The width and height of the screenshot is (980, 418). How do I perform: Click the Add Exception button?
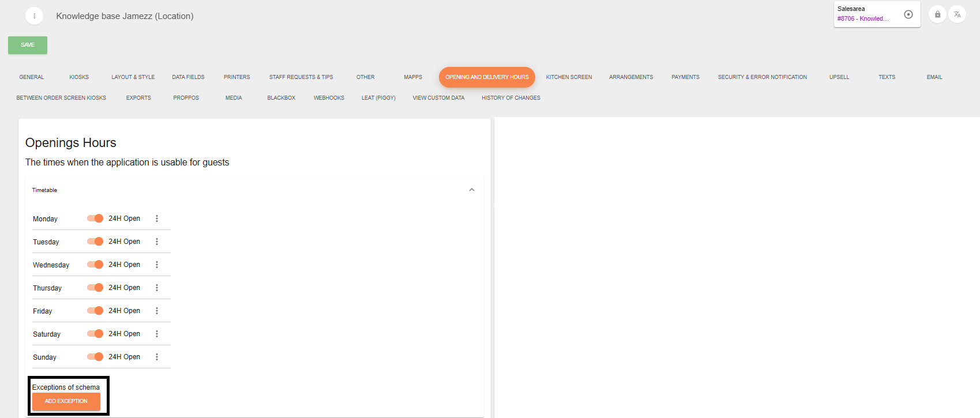66,401
